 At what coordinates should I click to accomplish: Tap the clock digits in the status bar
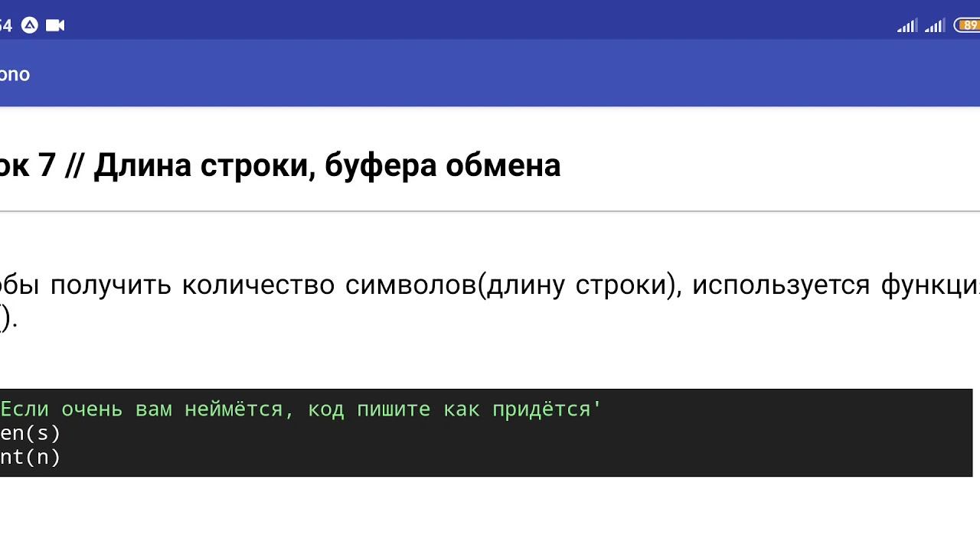coord(5,25)
